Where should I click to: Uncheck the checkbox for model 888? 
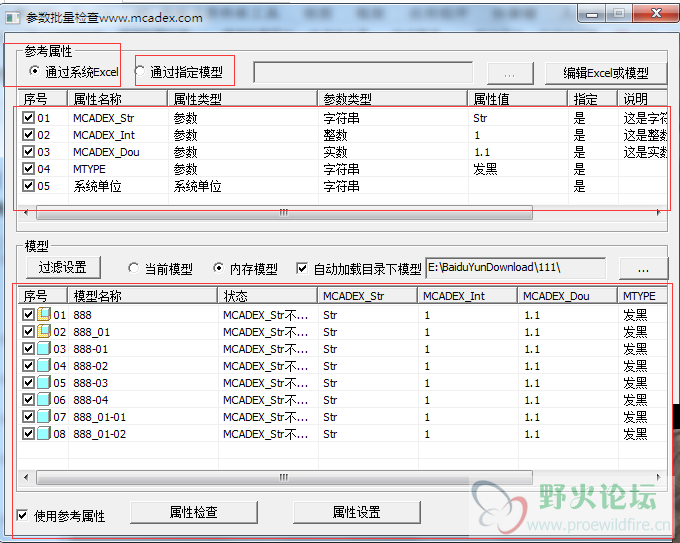pos(28,314)
